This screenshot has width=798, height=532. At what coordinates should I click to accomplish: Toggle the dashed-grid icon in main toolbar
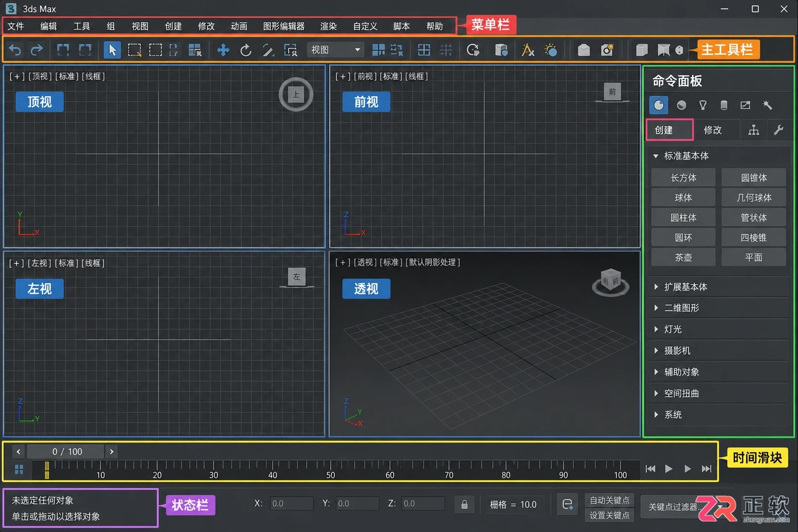coord(446,50)
